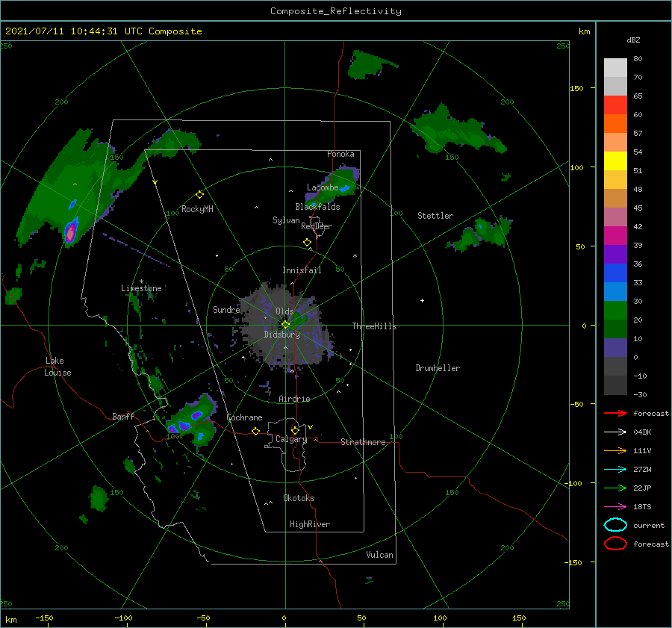
Task: Click the HighRiver label
Action: [x=310, y=524]
